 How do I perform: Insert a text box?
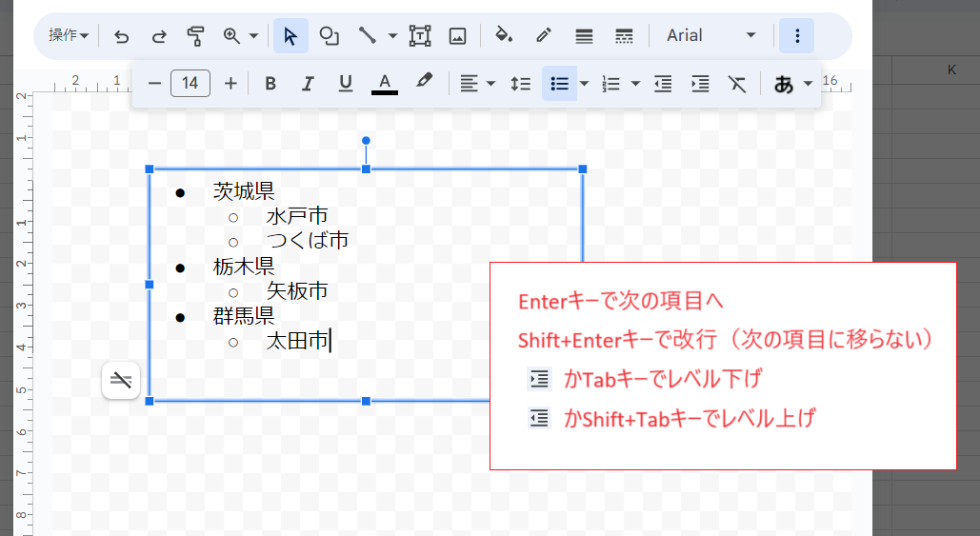pyautogui.click(x=420, y=36)
